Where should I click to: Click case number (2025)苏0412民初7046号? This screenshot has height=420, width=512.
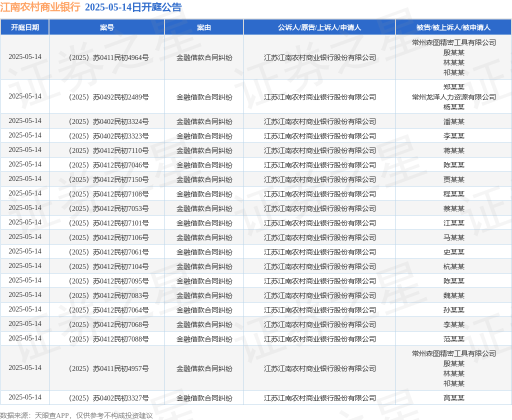[108, 165]
